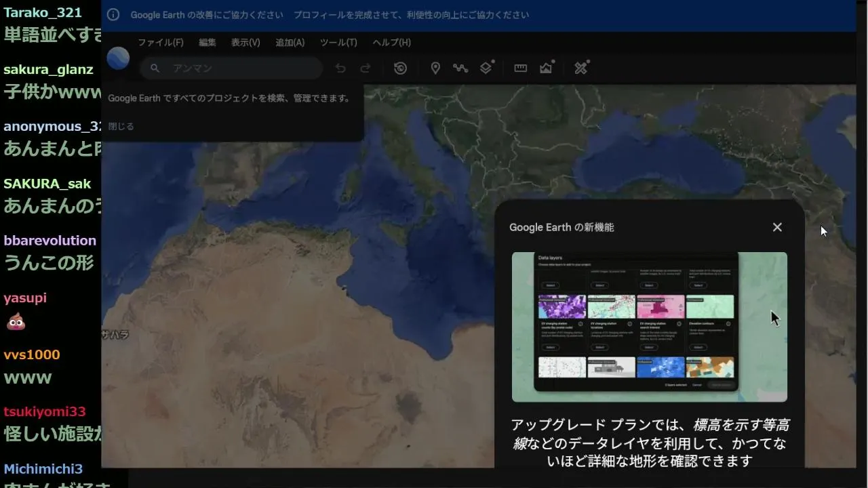
Task: Click chat username yasupi
Action: pos(25,298)
